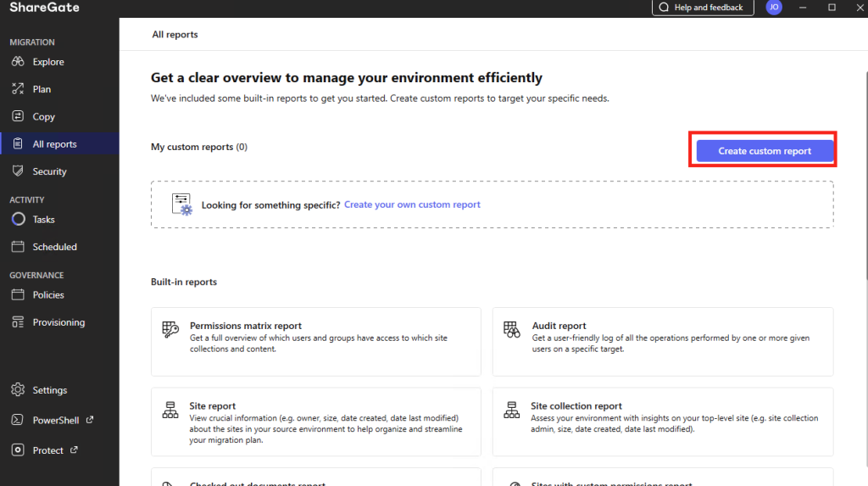Open the Audit report card

[663, 342]
